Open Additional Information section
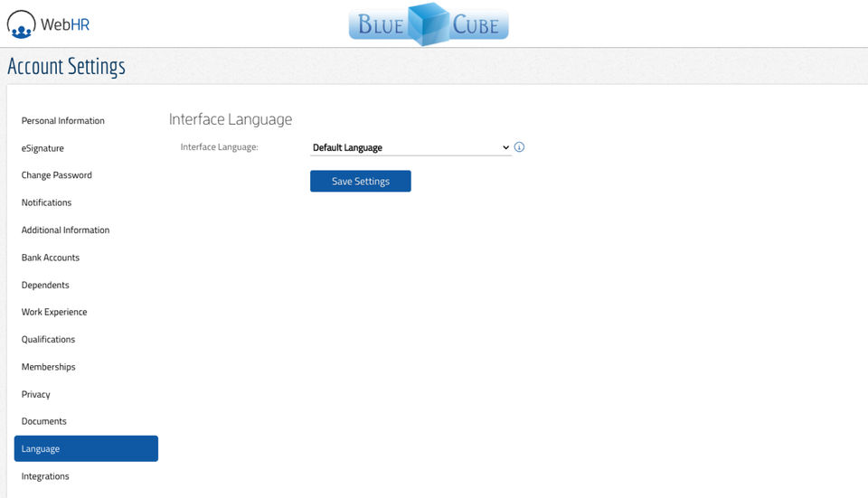The image size is (868, 498). click(x=65, y=230)
